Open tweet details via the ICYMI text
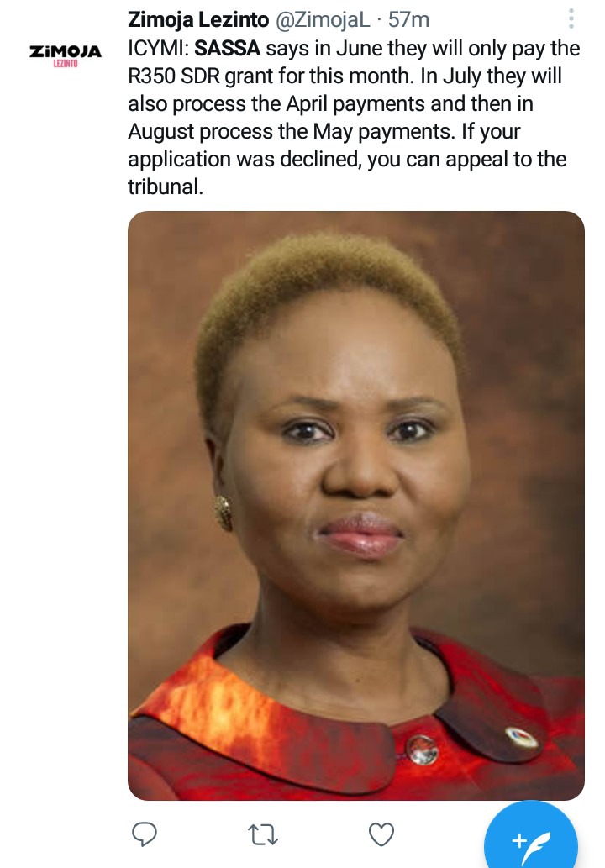Image resolution: width=605 pixels, height=868 pixels. point(158,48)
